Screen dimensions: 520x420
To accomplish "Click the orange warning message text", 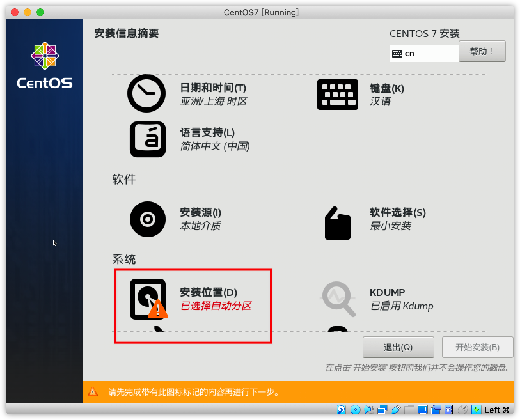I will click(194, 392).
